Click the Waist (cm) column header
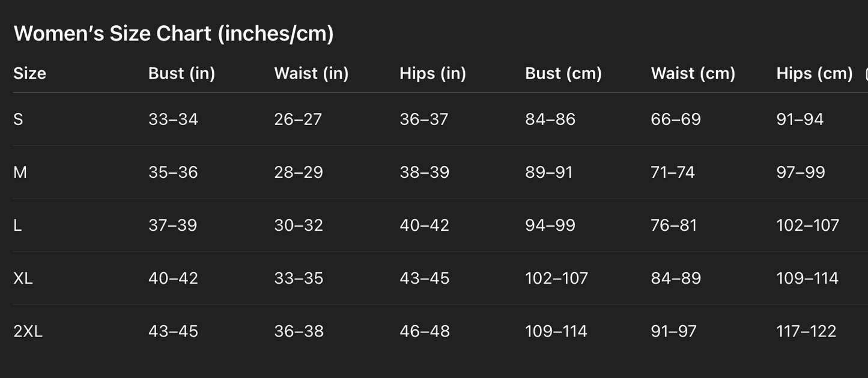 click(x=693, y=73)
